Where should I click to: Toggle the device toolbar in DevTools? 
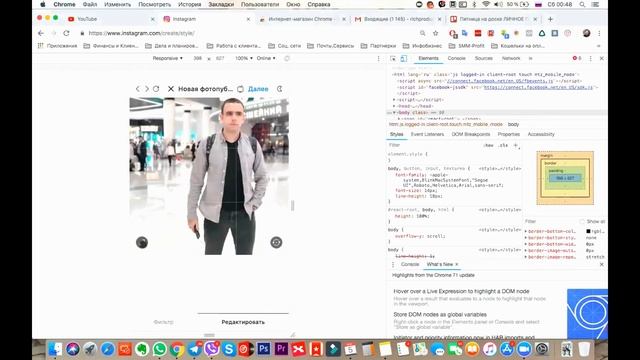click(404, 58)
